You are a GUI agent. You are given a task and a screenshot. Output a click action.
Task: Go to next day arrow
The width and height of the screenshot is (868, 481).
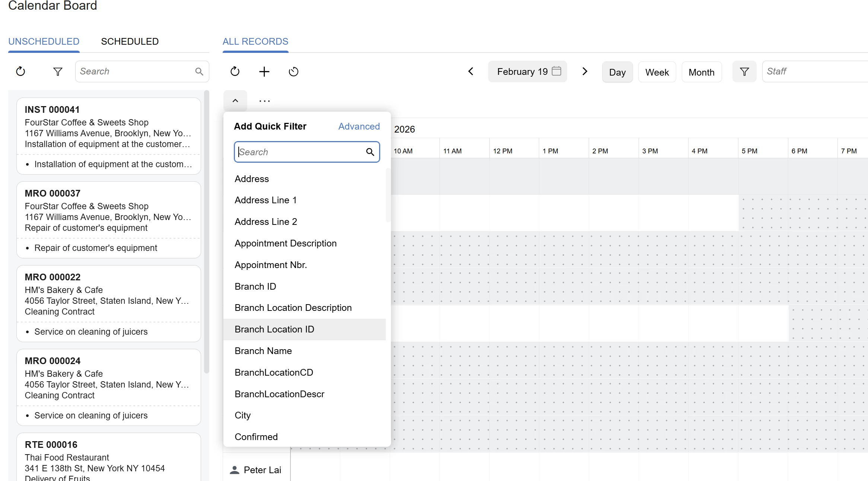(x=585, y=71)
